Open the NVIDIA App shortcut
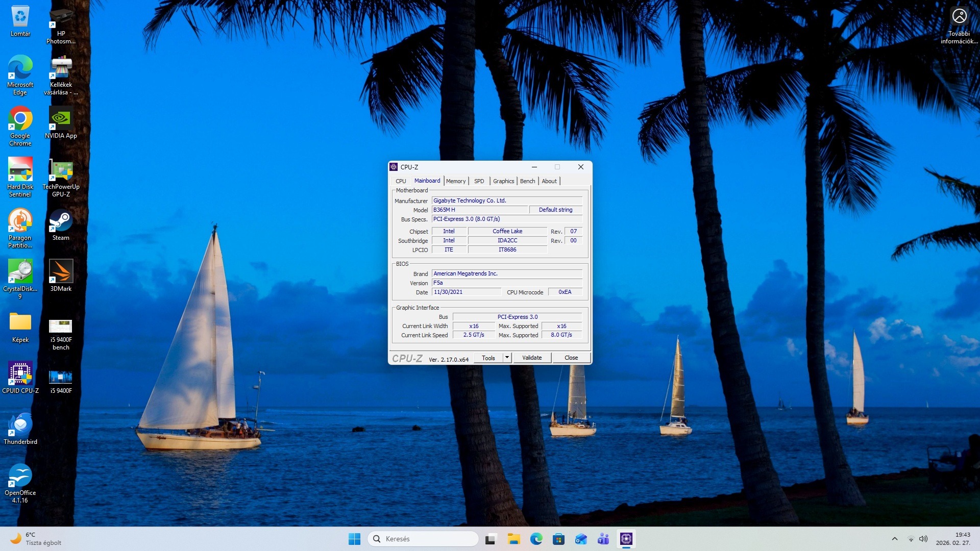The height and width of the screenshot is (551, 980). pos(61,119)
